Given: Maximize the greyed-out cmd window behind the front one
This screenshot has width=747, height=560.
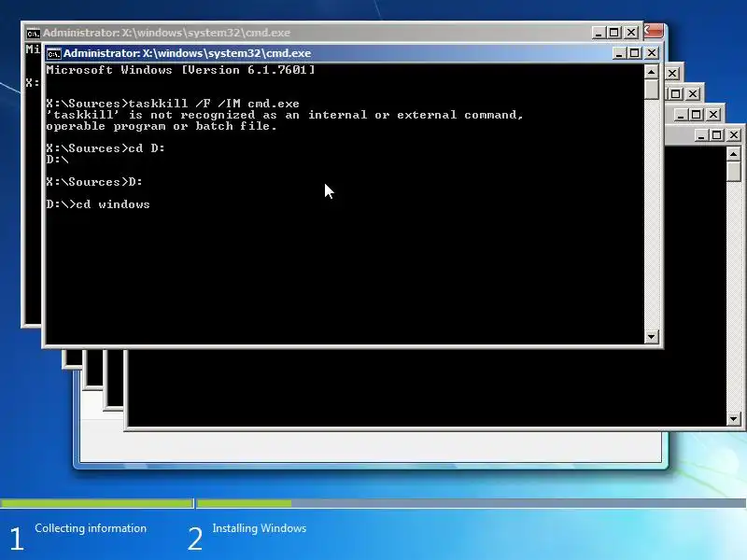Looking at the screenshot, I should [x=614, y=33].
